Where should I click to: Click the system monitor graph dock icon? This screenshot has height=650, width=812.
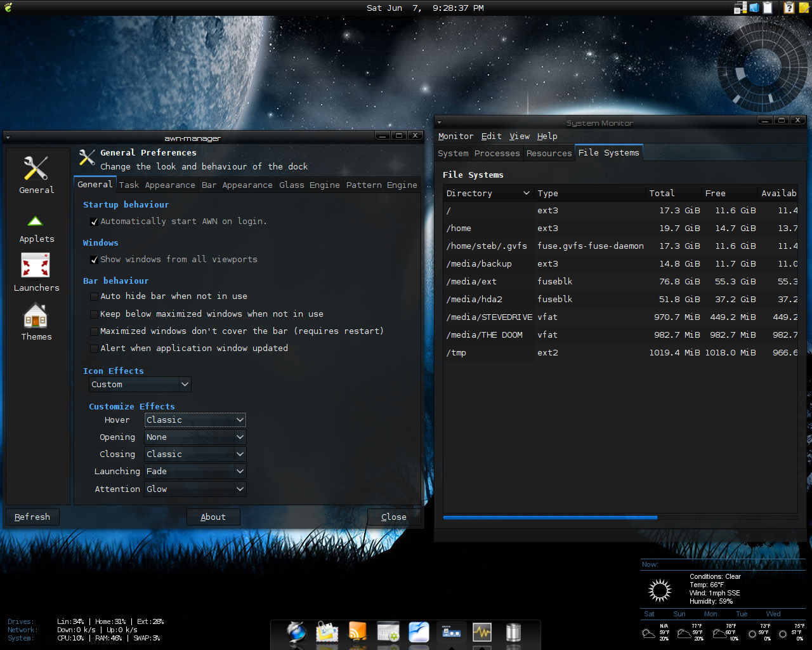tap(482, 632)
